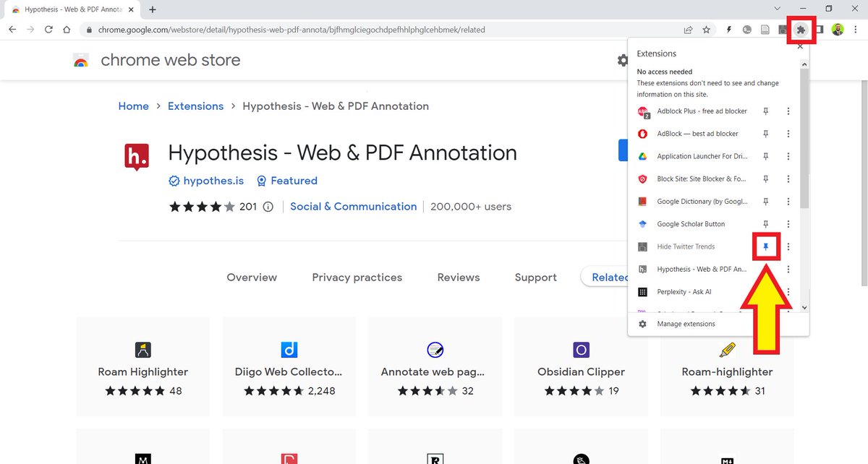Screen dimensions: 868x464
Task: Pin Adblock Plus to toolbar
Action: click(x=766, y=111)
